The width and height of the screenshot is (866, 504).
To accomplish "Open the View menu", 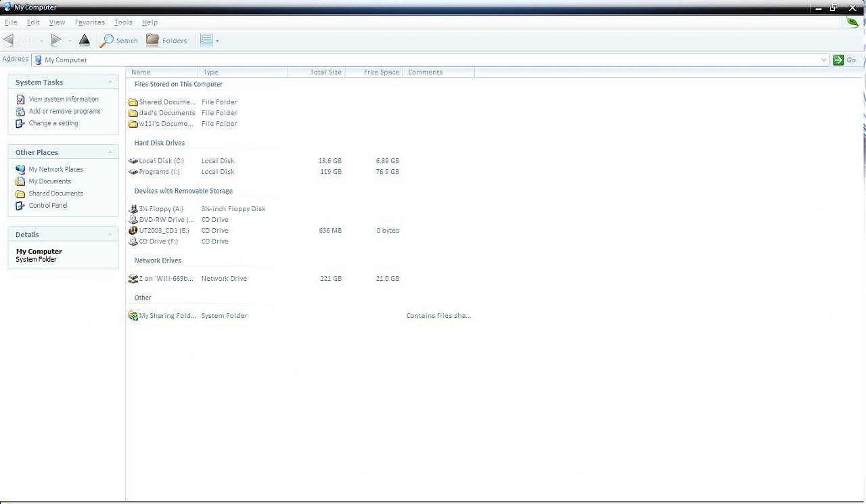I will [57, 22].
